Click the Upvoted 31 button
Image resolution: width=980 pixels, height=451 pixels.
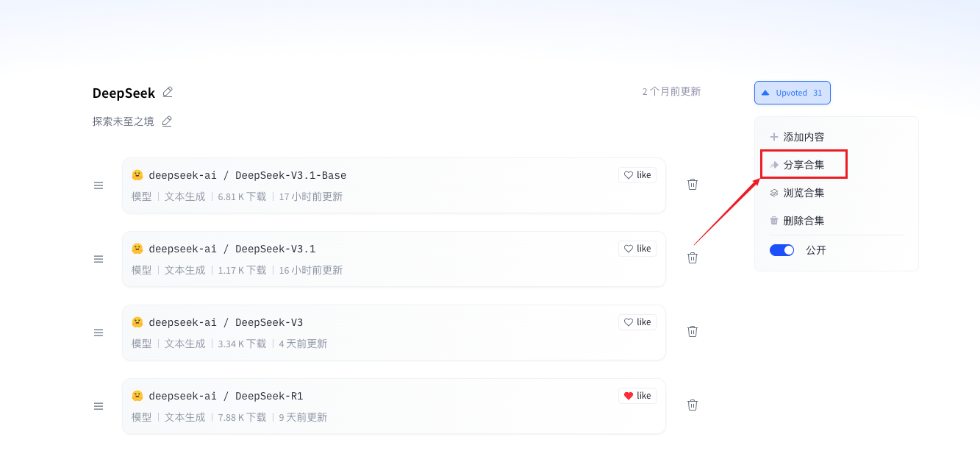click(793, 93)
